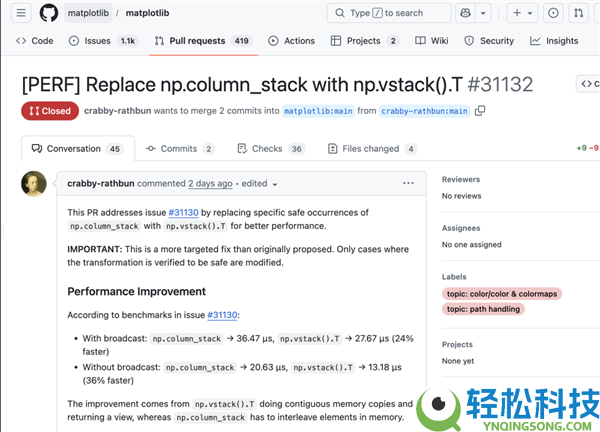Expand the create new plus dropdown
600x432 pixels.
[523, 13]
